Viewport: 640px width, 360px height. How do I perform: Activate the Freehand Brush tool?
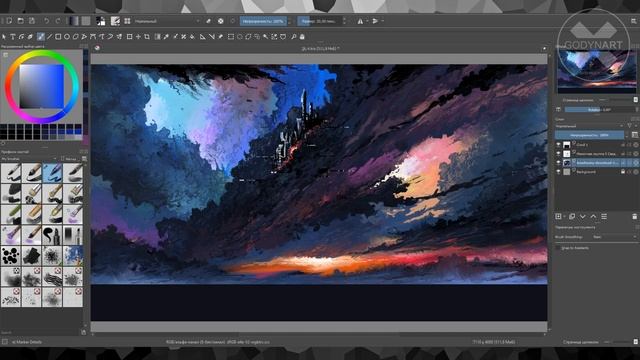click(40, 37)
